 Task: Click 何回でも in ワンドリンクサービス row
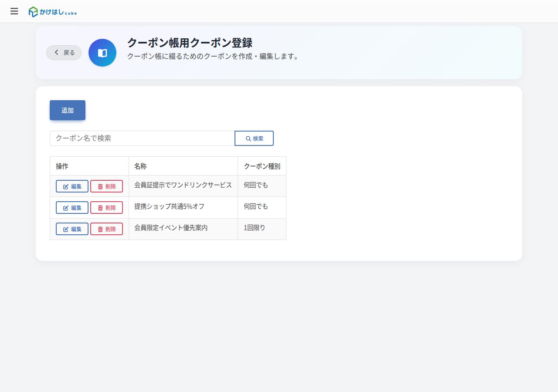pos(262,186)
